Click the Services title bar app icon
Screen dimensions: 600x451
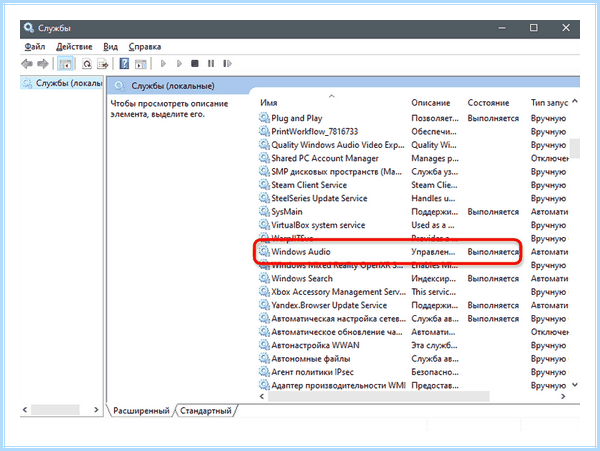click(x=29, y=28)
